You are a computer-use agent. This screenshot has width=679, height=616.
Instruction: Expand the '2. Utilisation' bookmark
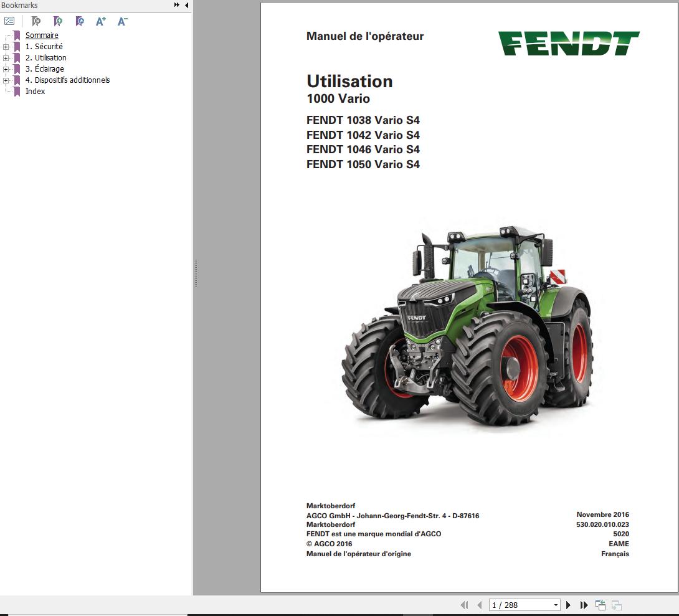pos(6,58)
